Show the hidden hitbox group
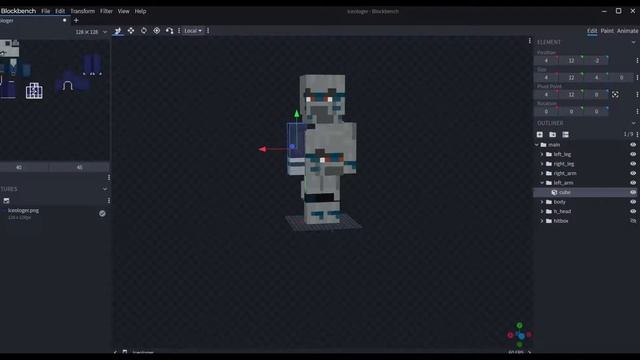This screenshot has height=360, width=640. click(x=633, y=221)
